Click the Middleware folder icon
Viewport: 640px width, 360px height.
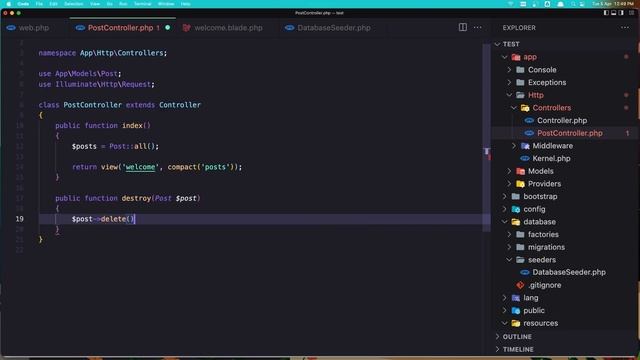[525, 146]
